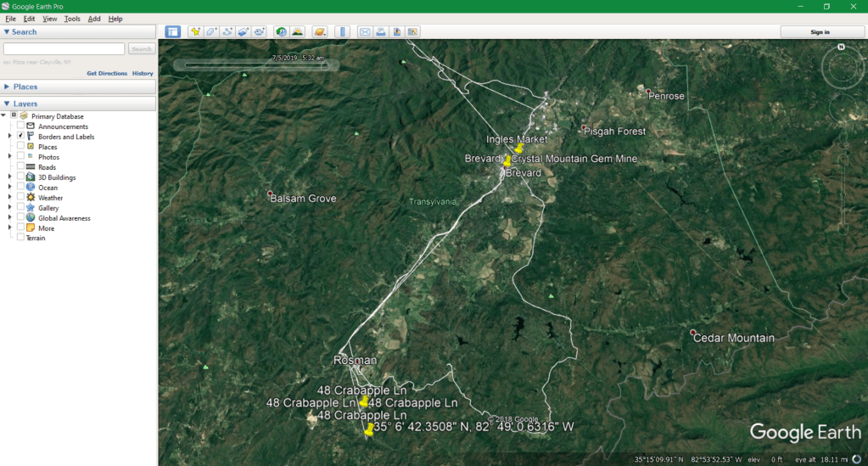868x466 pixels.
Task: Toggle the sidebar visibility button
Action: [x=173, y=32]
